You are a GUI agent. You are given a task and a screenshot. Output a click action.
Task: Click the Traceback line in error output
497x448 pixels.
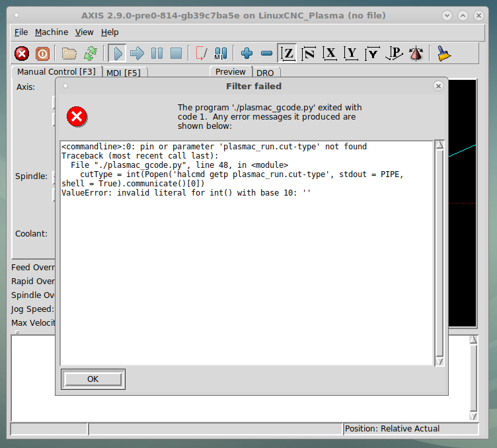click(140, 156)
